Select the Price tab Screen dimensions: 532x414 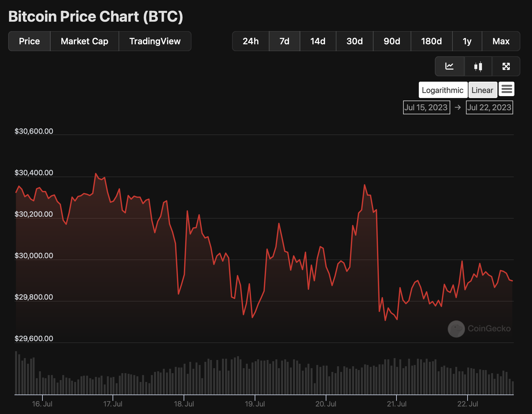coord(29,41)
